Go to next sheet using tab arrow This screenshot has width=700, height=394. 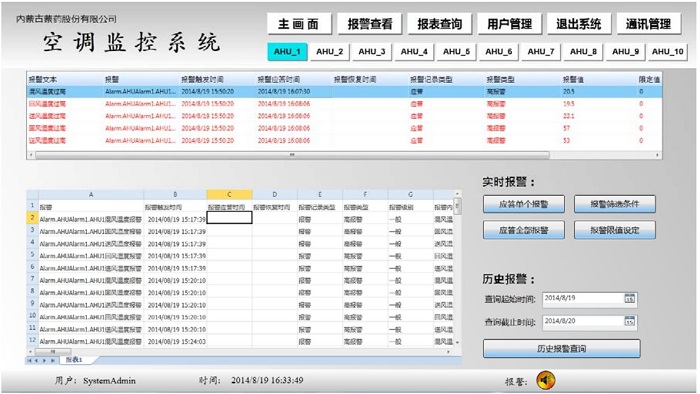(45, 360)
